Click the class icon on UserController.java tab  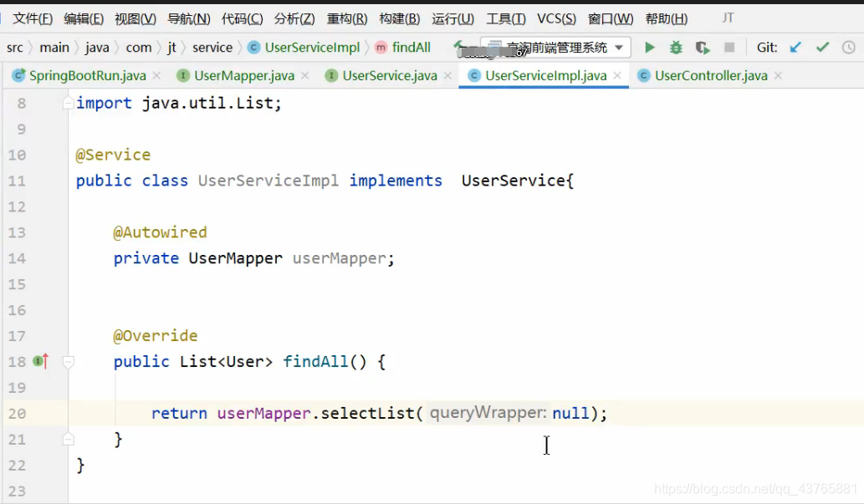643,75
